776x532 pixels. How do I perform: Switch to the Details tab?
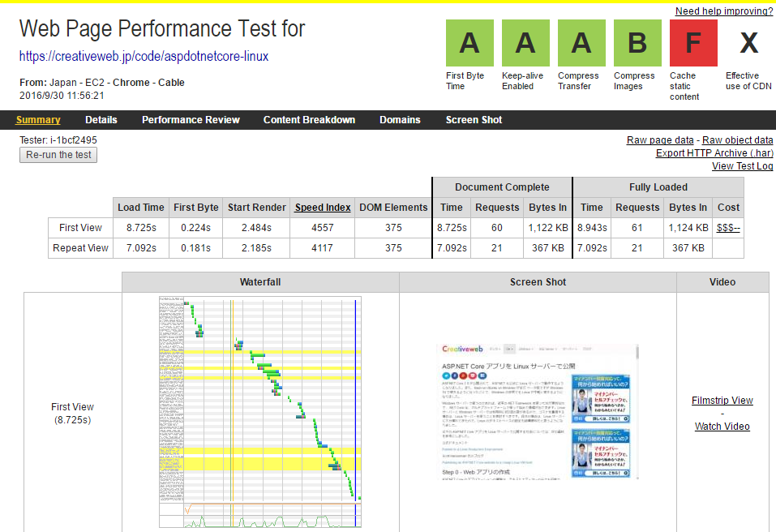click(101, 120)
